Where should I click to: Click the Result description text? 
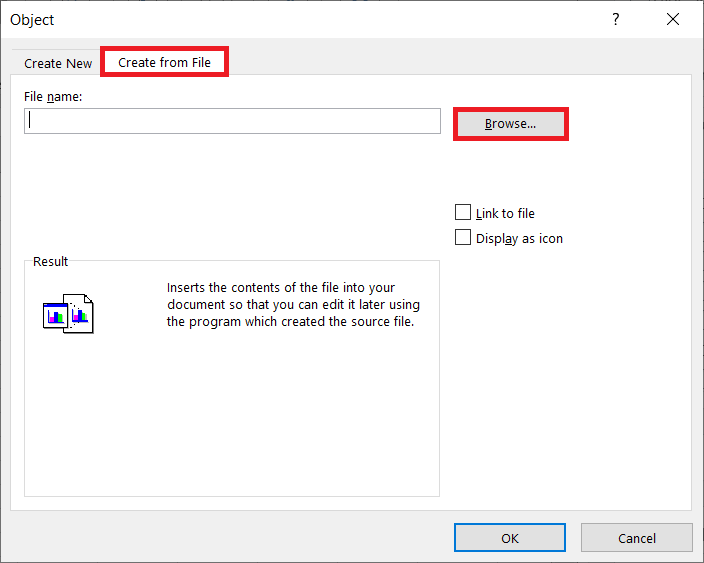click(x=293, y=304)
